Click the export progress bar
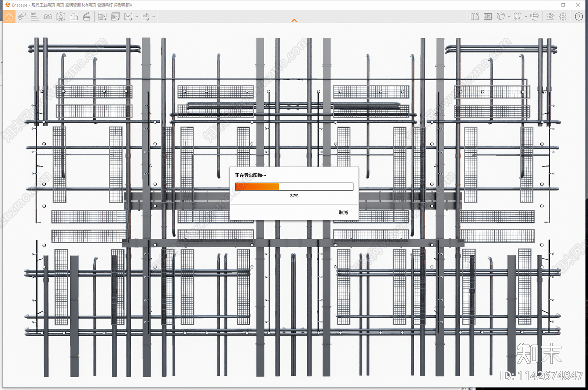This screenshot has width=588, height=390. [x=294, y=187]
